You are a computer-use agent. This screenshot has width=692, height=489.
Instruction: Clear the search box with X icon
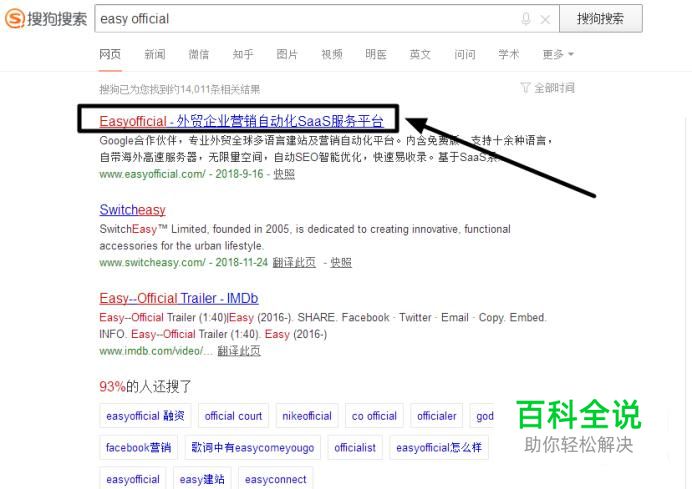(x=545, y=19)
